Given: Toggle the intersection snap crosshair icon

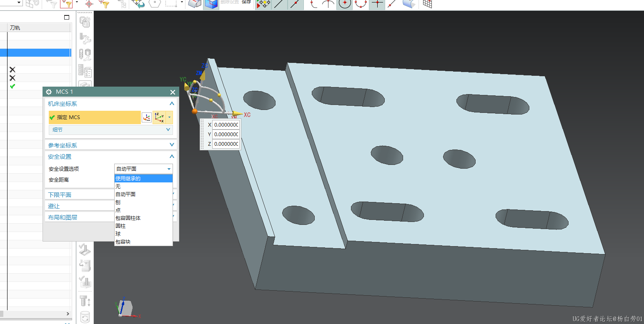Looking at the screenshot, I should coord(377,4).
